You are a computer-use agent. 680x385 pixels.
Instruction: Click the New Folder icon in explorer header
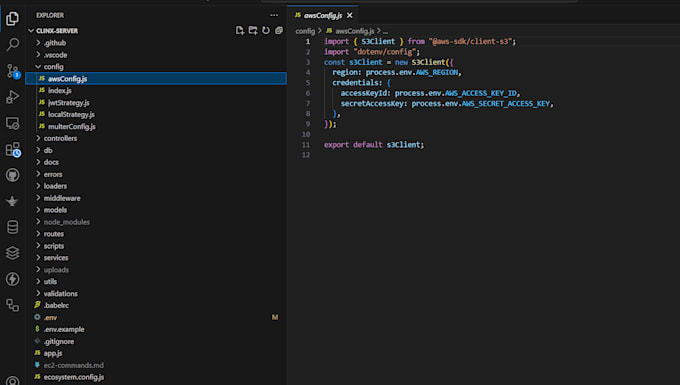pos(253,30)
